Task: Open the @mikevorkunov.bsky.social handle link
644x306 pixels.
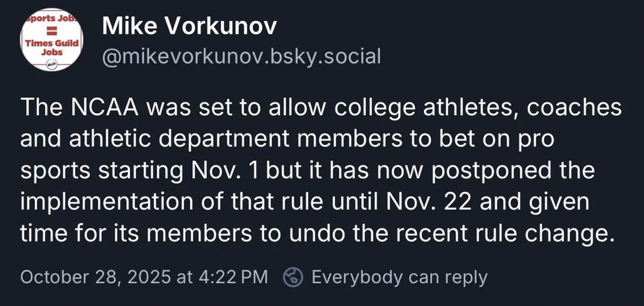Action: tap(241, 57)
